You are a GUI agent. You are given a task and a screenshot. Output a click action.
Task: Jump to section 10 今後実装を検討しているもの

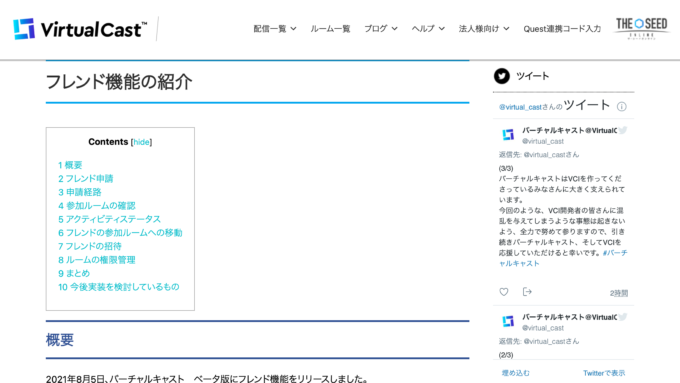pyautogui.click(x=119, y=287)
